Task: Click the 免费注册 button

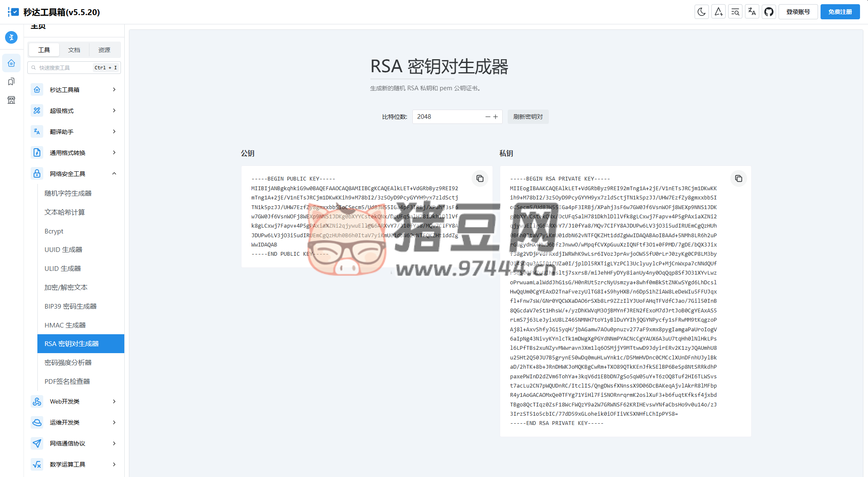Action: (840, 12)
